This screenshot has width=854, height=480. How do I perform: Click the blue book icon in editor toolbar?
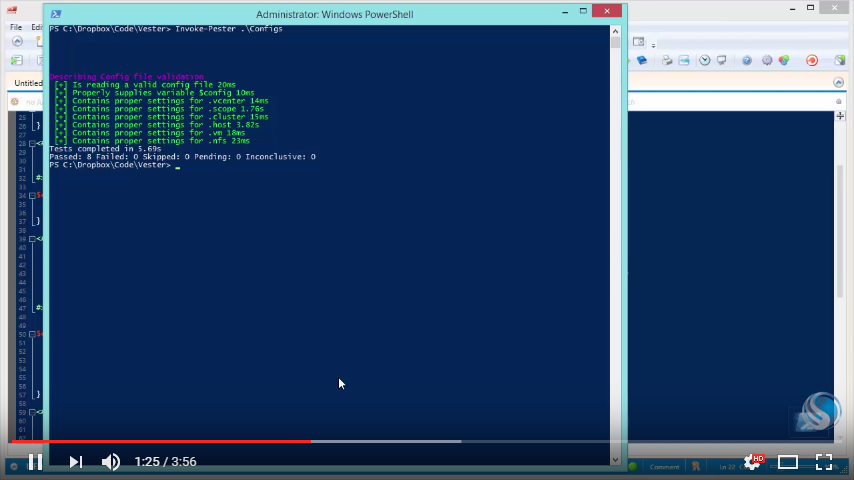642,60
